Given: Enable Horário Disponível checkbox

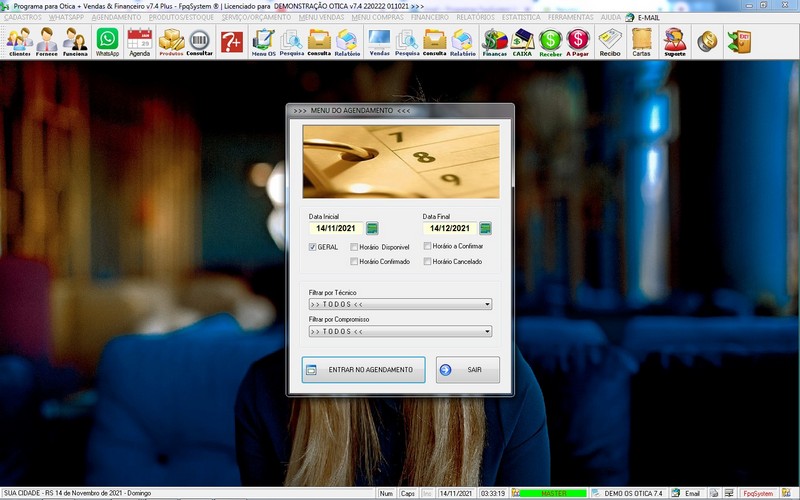Looking at the screenshot, I should click(x=354, y=247).
